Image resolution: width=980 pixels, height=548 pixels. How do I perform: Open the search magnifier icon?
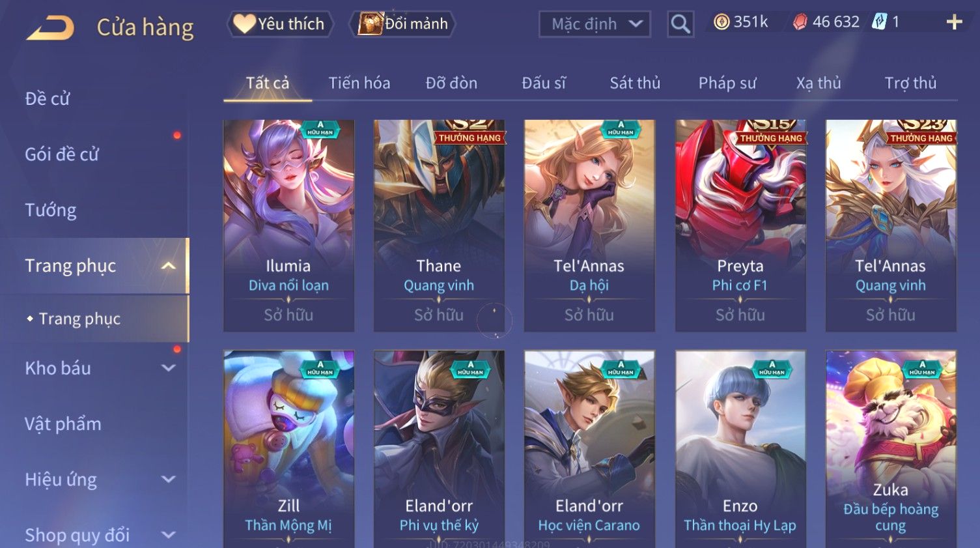(680, 24)
